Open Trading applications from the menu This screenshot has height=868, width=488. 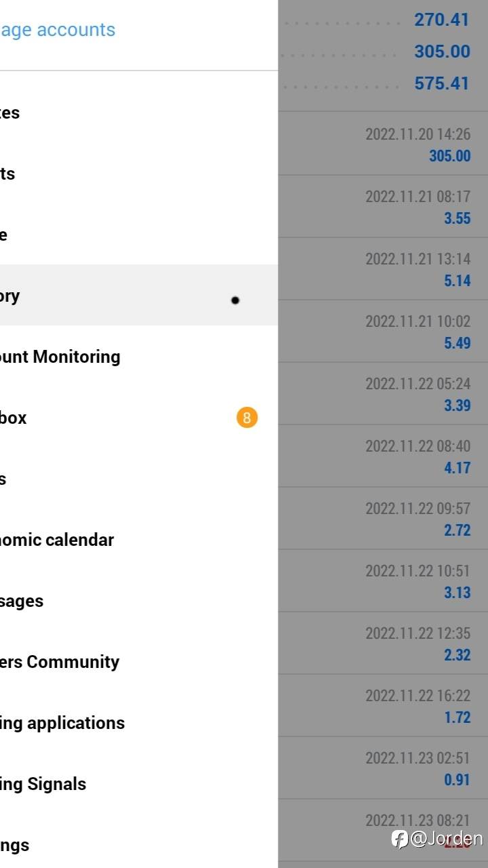tap(62, 723)
